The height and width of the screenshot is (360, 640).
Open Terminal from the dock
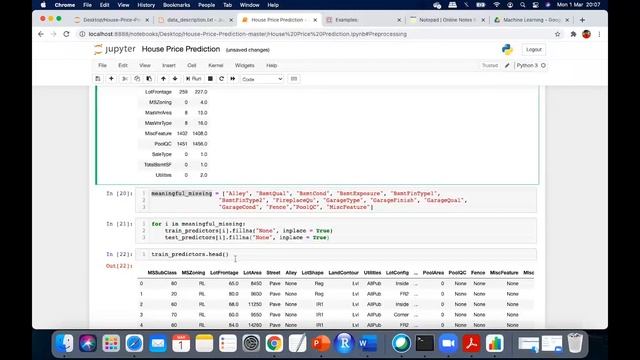click(x=425, y=343)
